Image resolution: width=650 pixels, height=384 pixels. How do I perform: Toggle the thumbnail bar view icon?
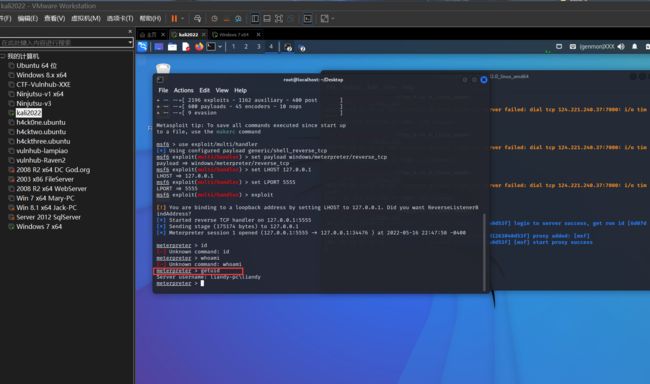point(267,19)
